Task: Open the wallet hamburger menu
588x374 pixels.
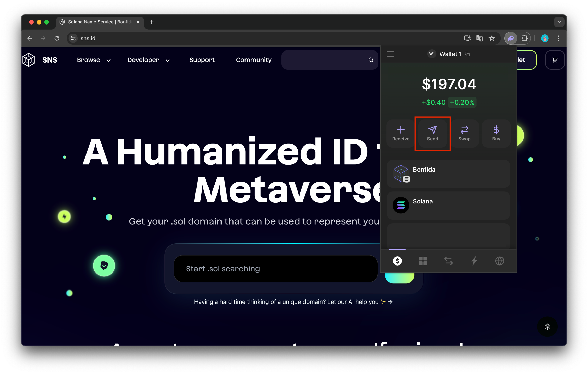Action: click(390, 54)
